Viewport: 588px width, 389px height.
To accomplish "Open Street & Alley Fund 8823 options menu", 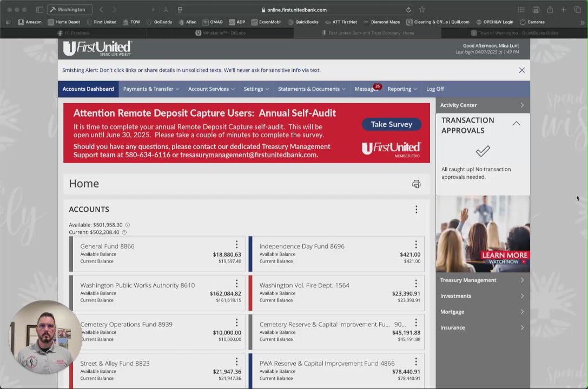I will point(236,361).
